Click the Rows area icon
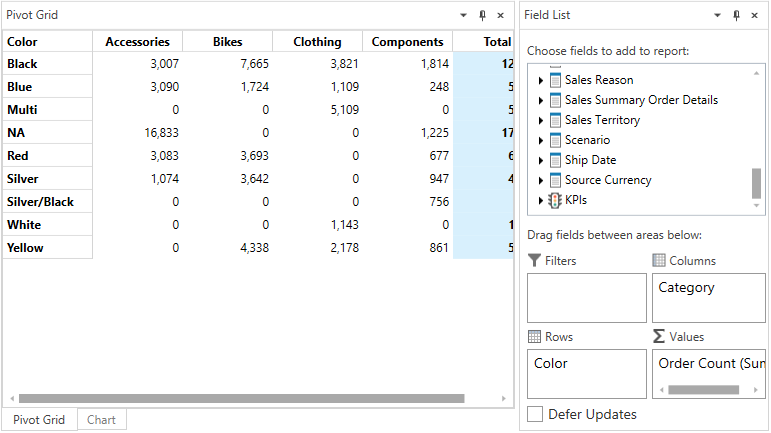 pos(534,337)
